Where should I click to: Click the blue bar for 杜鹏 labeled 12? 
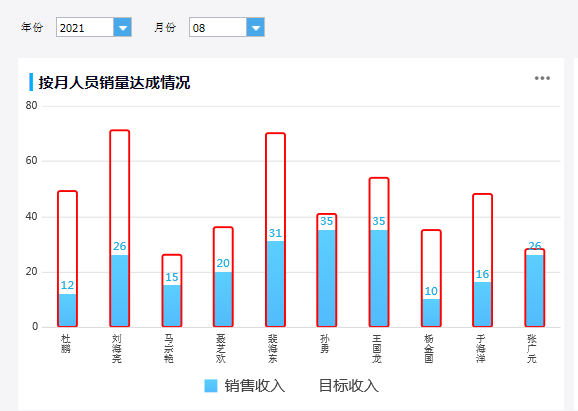(x=67, y=310)
